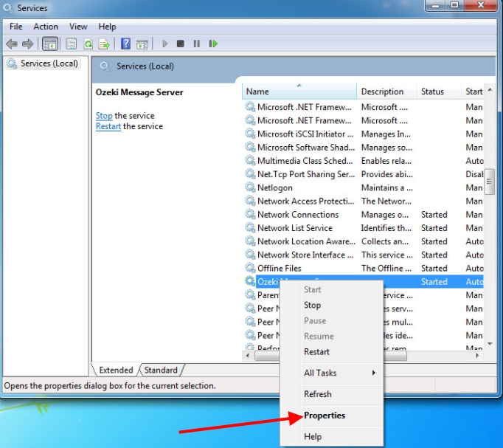Click the Refresh toolbar icon
503x448 pixels.
point(88,44)
